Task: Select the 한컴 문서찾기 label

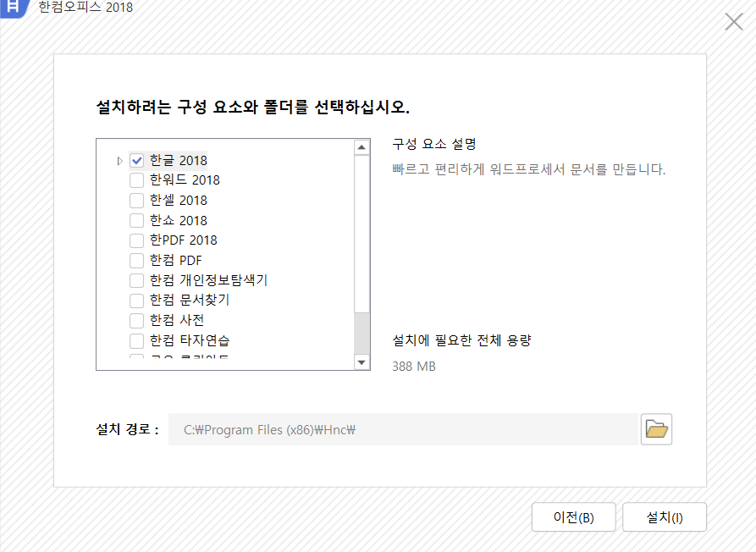Action: coord(190,301)
